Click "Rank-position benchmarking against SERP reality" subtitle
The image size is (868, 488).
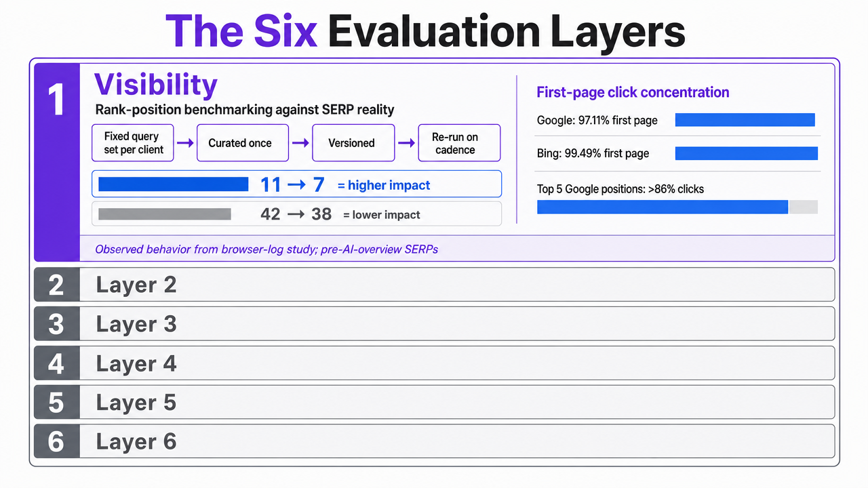(245, 110)
